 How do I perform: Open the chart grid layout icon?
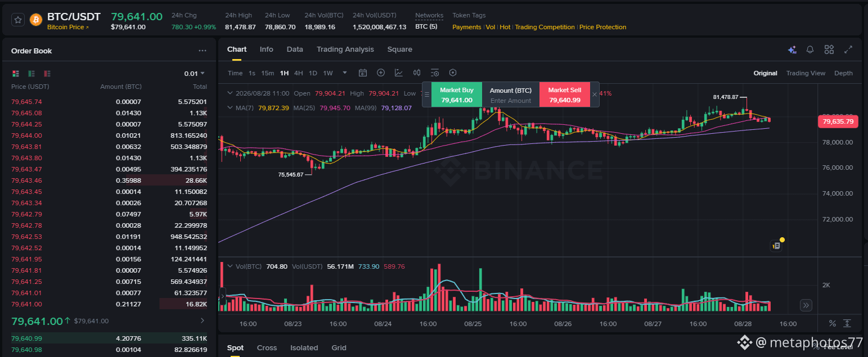tap(829, 49)
